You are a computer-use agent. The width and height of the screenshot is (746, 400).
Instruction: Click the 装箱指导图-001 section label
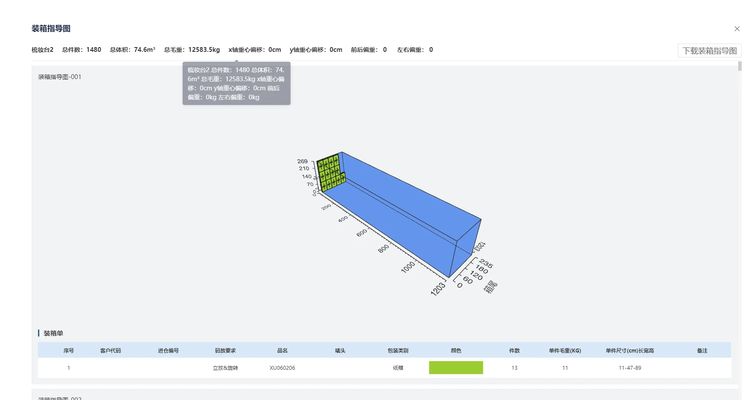tap(60, 76)
